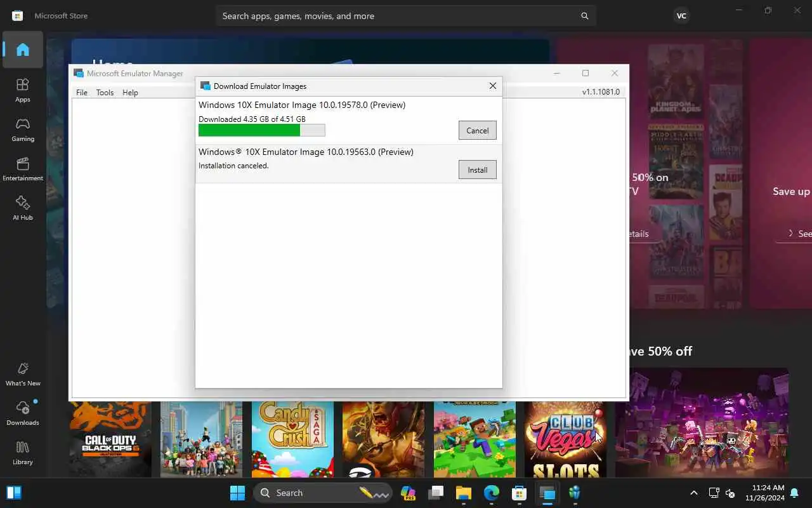Open the Help menu in Emulator Manager
This screenshot has height=508, width=812.
(130, 92)
